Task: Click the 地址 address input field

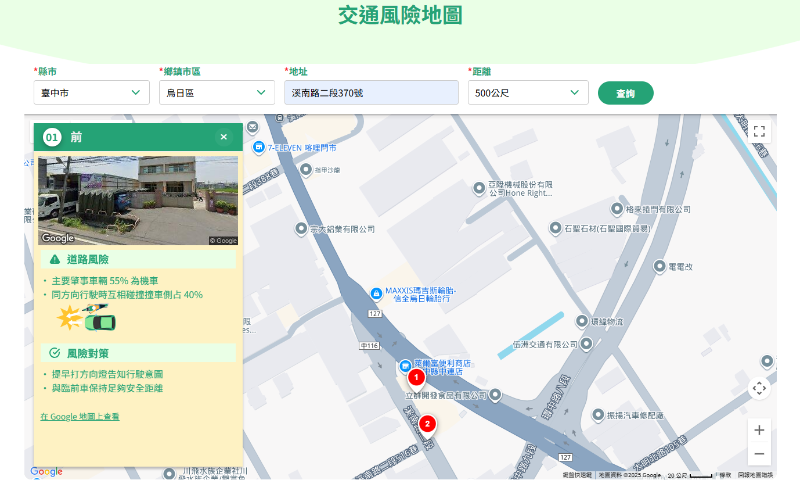Action: coord(370,93)
